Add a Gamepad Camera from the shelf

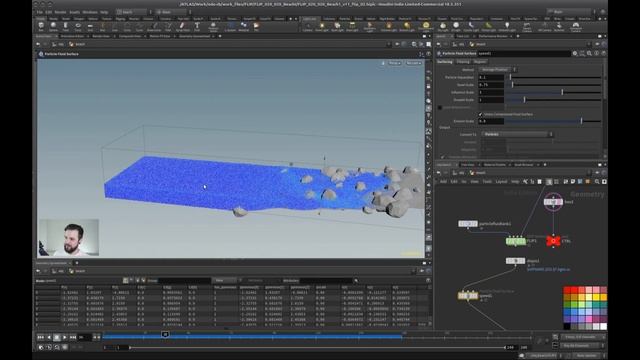pos(576,27)
